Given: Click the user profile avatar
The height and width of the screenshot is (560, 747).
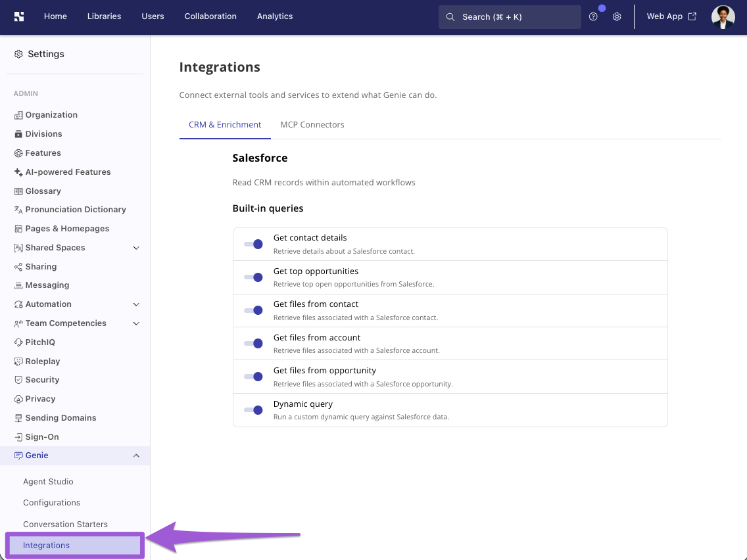Looking at the screenshot, I should (x=723, y=16).
